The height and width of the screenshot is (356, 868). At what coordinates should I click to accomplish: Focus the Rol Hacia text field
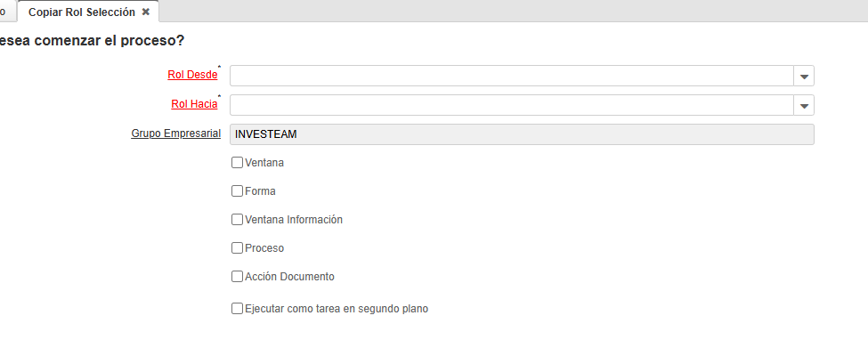pos(511,106)
